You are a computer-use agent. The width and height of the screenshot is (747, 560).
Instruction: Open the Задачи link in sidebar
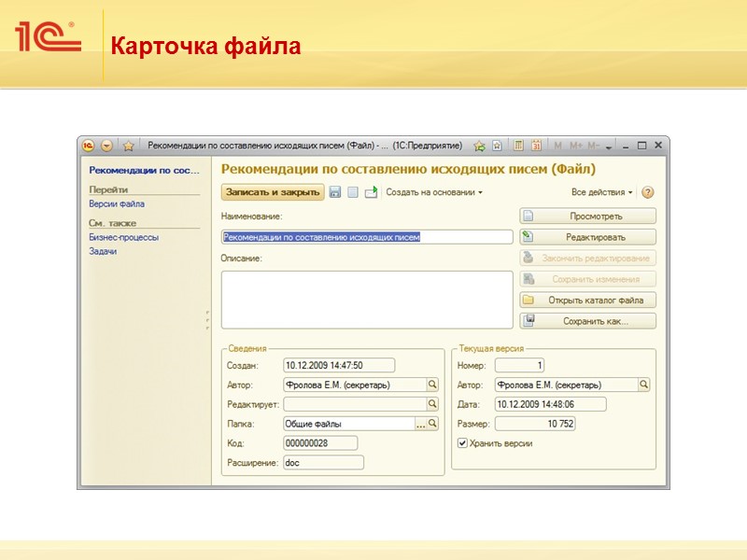pos(103,251)
